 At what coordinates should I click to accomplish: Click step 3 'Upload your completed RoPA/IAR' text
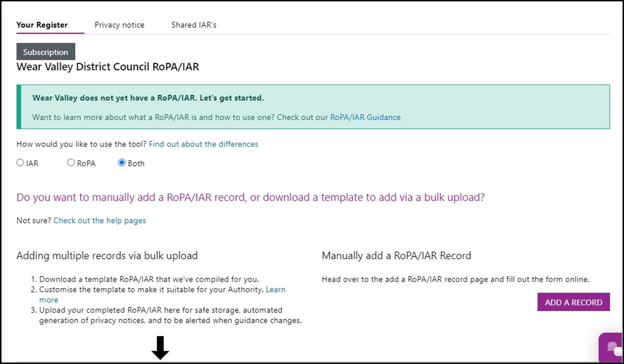(x=170, y=315)
